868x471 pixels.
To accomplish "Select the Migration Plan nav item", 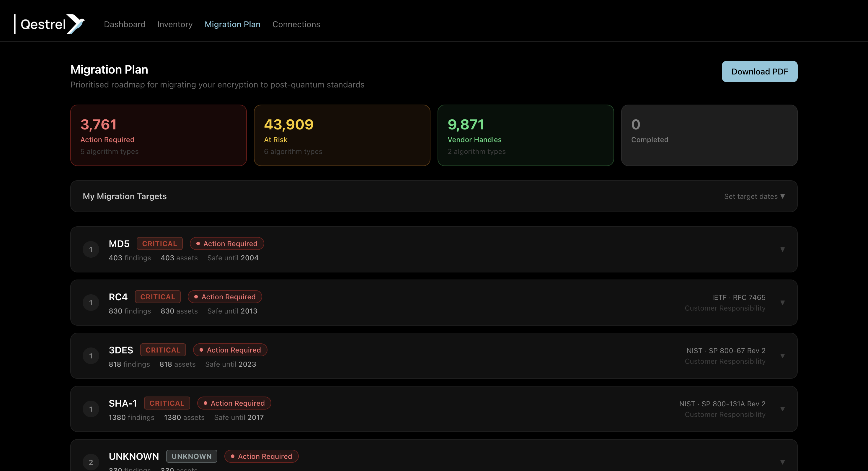I will pyautogui.click(x=233, y=24).
